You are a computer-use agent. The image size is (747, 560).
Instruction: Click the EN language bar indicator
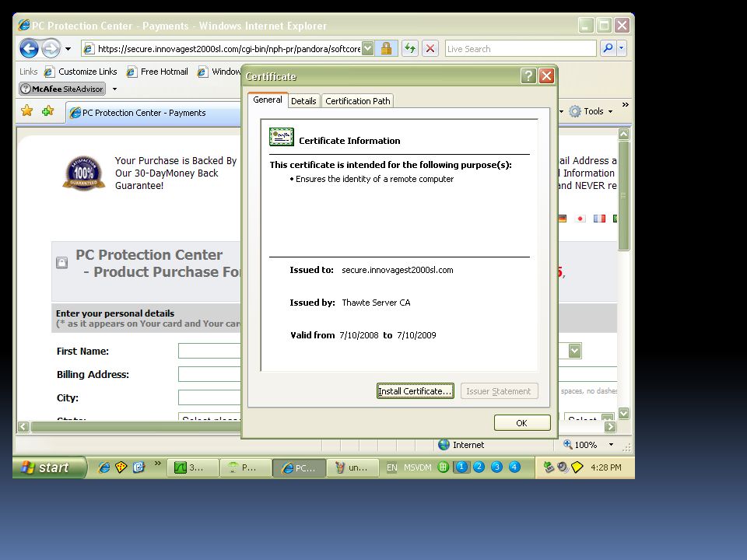pos(391,467)
